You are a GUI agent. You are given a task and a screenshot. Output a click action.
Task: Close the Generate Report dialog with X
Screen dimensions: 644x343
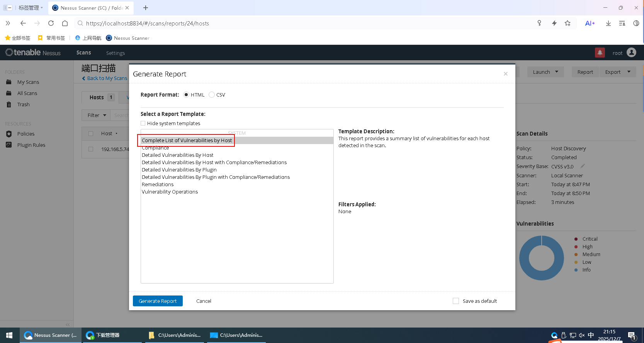click(505, 74)
